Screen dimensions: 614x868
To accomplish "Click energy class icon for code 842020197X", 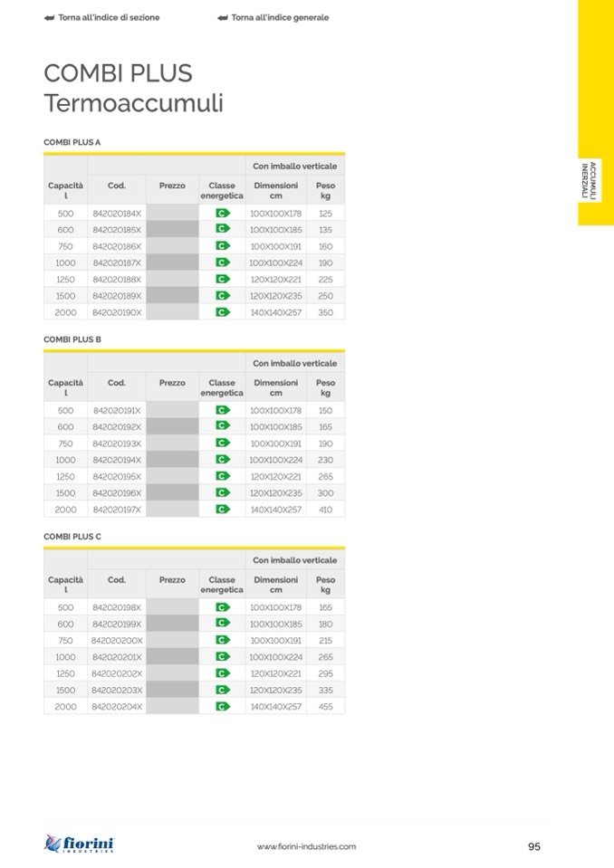I will point(222,510).
